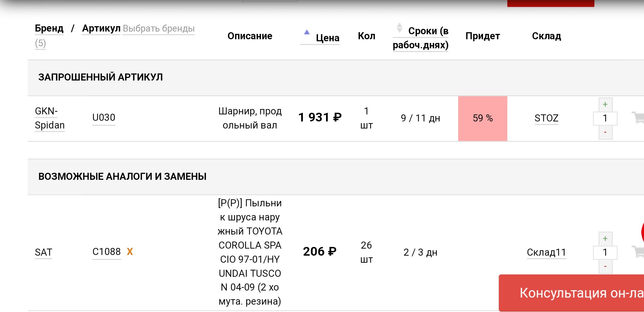Sort table by Цена column
The height and width of the screenshot is (312, 644).
[x=327, y=38]
